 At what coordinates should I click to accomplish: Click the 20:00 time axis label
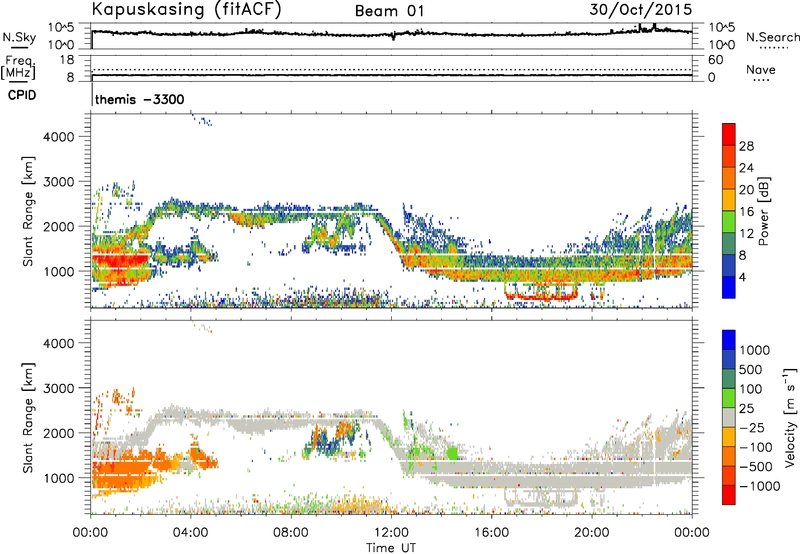(x=592, y=533)
